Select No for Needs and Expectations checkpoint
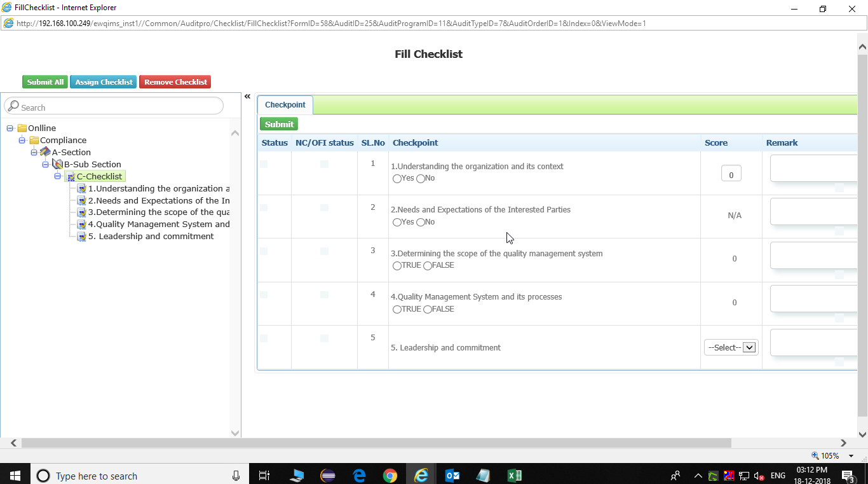 pos(421,223)
